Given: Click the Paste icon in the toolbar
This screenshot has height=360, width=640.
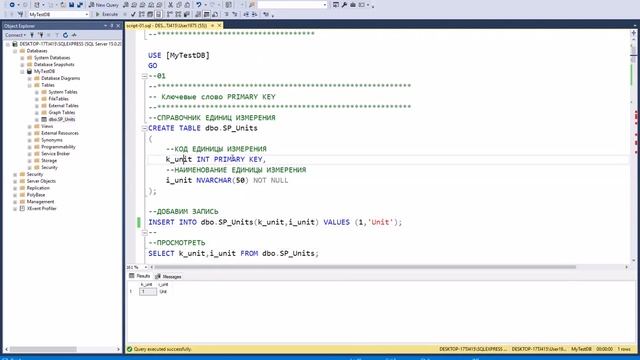Looking at the screenshot, I should (x=187, y=5).
